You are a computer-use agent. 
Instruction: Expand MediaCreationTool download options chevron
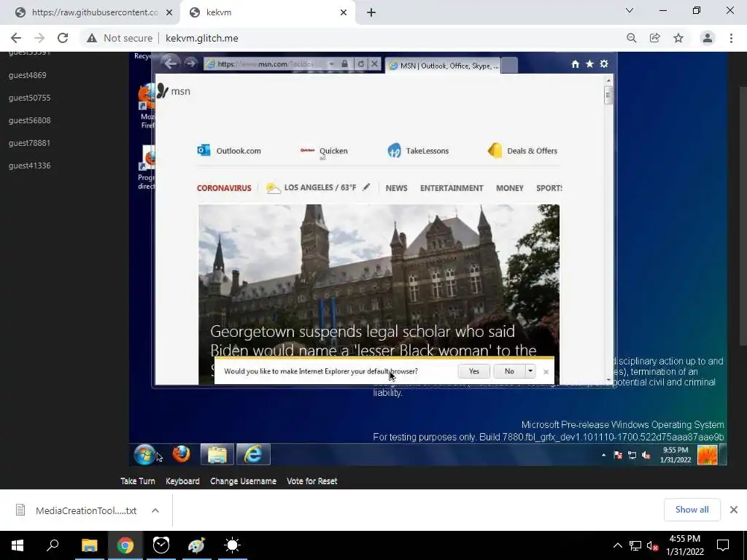(x=155, y=510)
